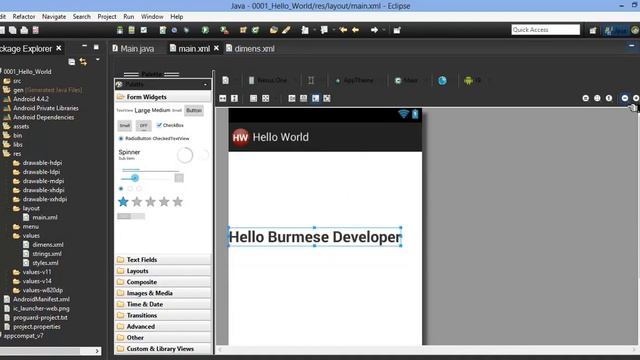Click the pencil mark-occurrences toolbar icon
640x360 pixels.
click(286, 30)
